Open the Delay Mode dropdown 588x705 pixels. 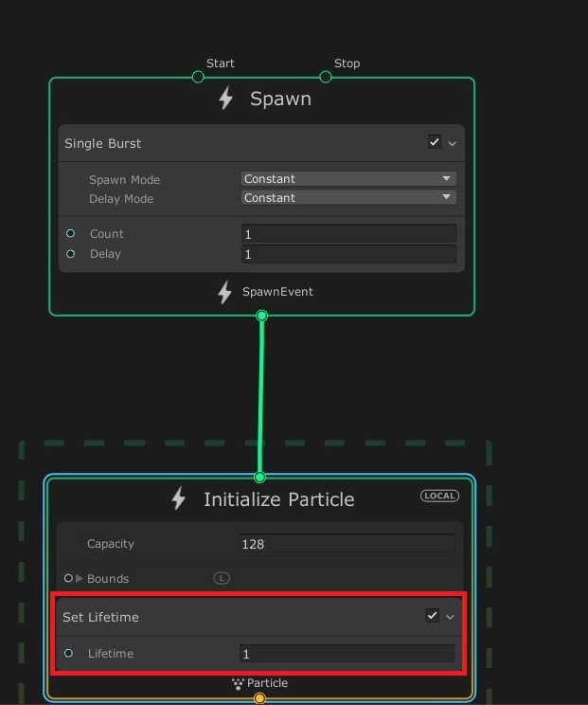(x=348, y=197)
